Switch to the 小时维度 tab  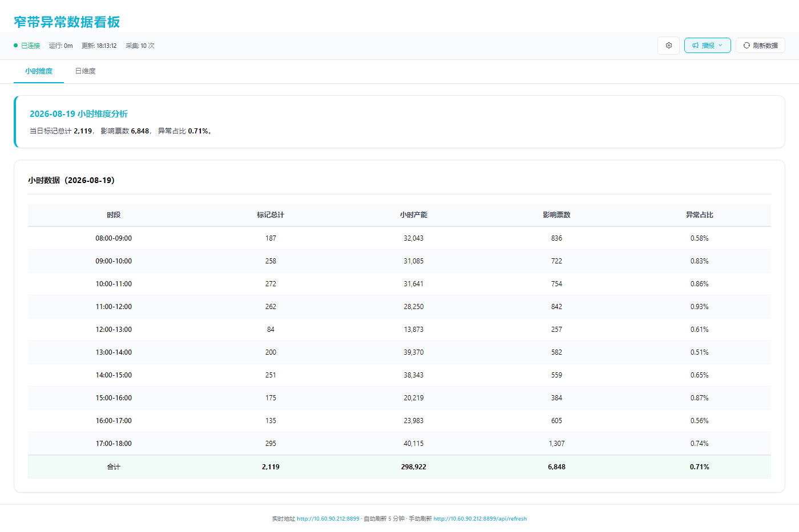39,71
